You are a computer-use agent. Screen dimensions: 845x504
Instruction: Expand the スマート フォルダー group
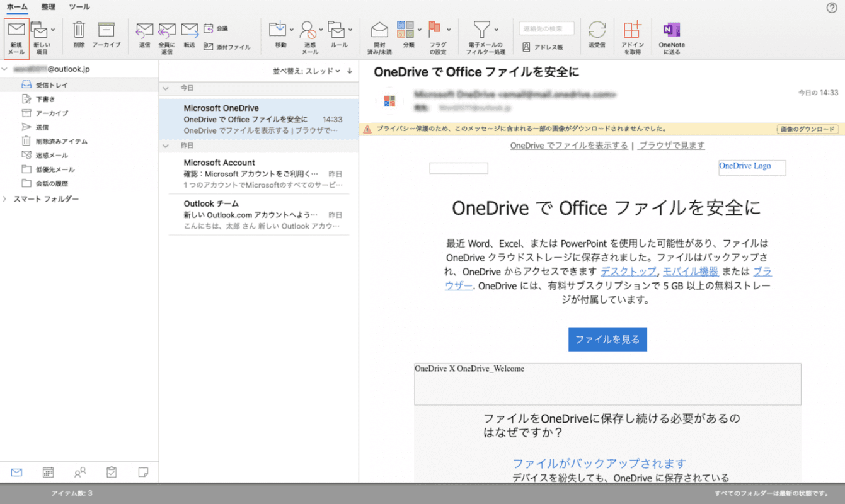5,199
